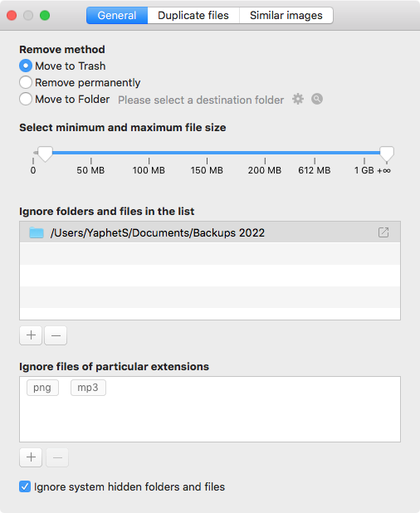420x513 pixels.
Task: Click the blue folder icon of Backups 2022
Action: pos(37,232)
